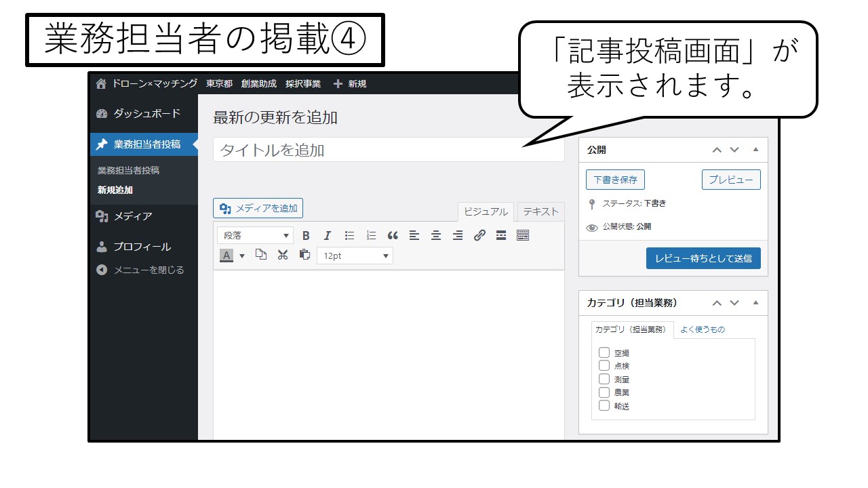Select the よく使うもの tab
The width and height of the screenshot is (868, 488).
pos(703,329)
